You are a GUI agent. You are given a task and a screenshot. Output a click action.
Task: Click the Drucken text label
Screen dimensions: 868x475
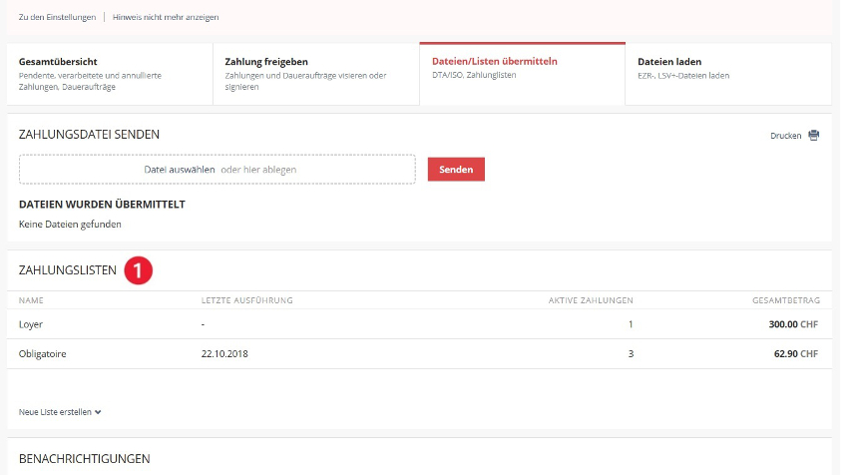[786, 136]
